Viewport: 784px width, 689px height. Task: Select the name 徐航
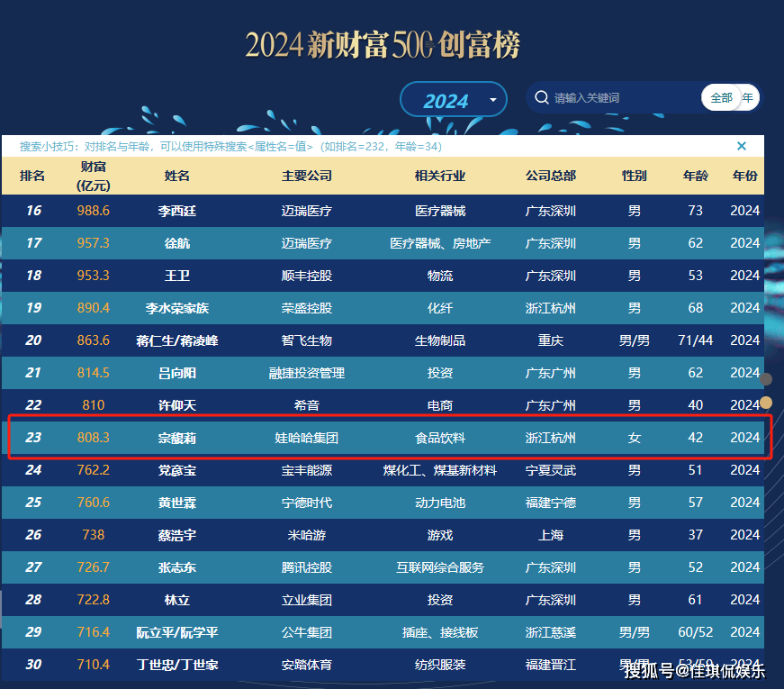click(x=177, y=243)
